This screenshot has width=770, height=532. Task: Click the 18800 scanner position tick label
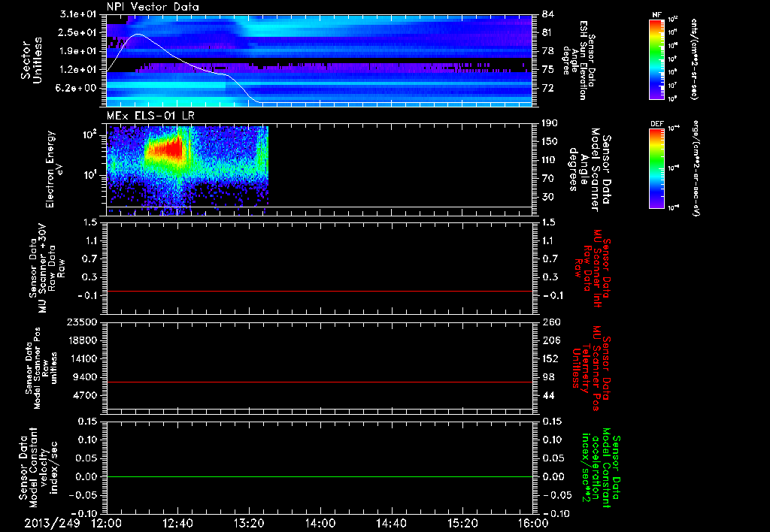click(81, 340)
